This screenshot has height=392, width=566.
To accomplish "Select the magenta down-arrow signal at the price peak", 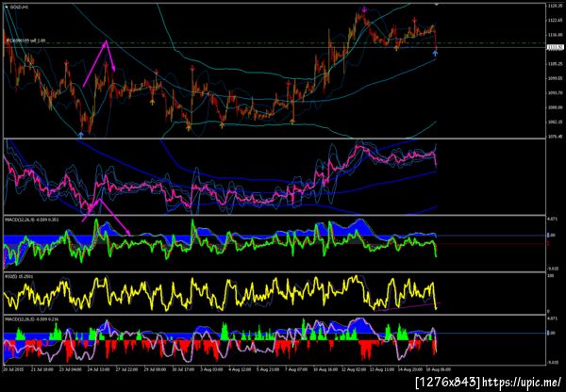I will click(364, 9).
